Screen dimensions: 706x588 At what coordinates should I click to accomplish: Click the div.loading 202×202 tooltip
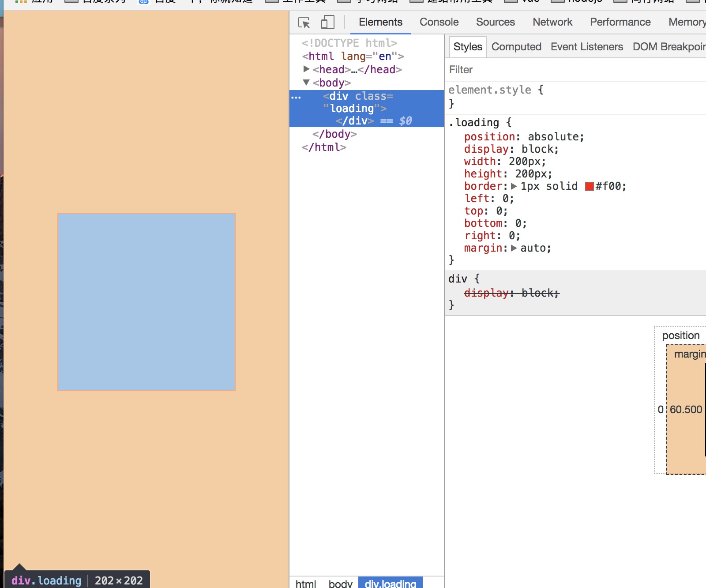click(77, 580)
